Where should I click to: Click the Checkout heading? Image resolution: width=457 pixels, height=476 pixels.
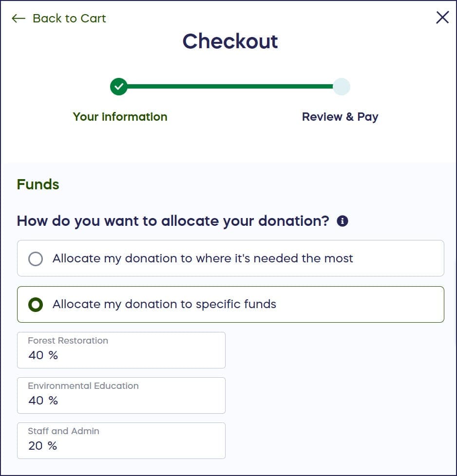(230, 41)
